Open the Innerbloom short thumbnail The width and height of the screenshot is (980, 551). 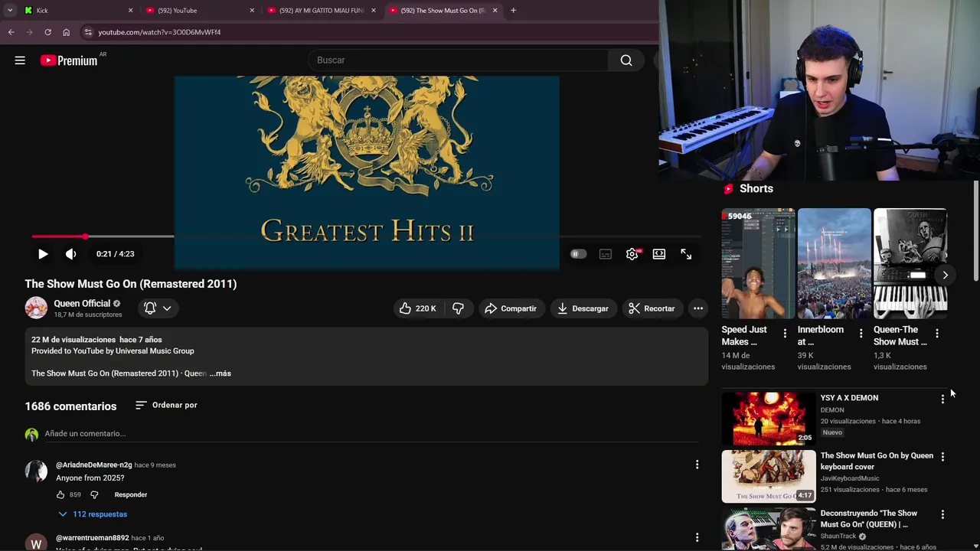point(834,263)
